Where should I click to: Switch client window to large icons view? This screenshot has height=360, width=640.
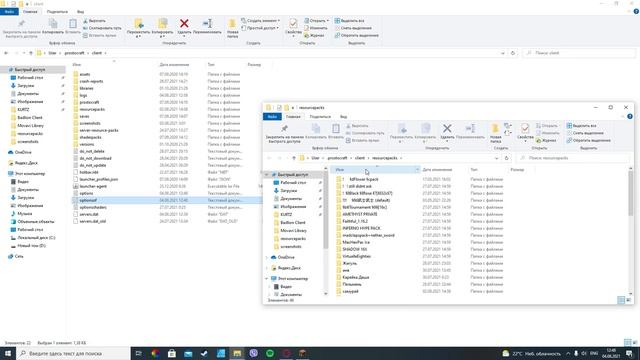pyautogui.click(x=635, y=342)
